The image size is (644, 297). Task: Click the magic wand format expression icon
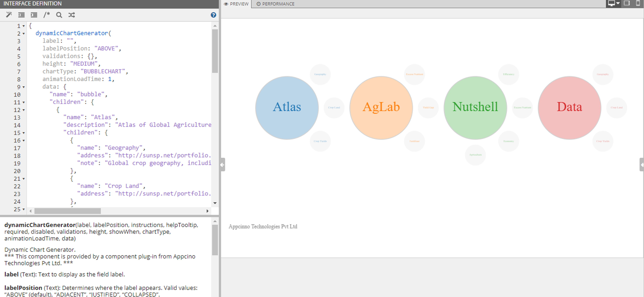tap(9, 15)
